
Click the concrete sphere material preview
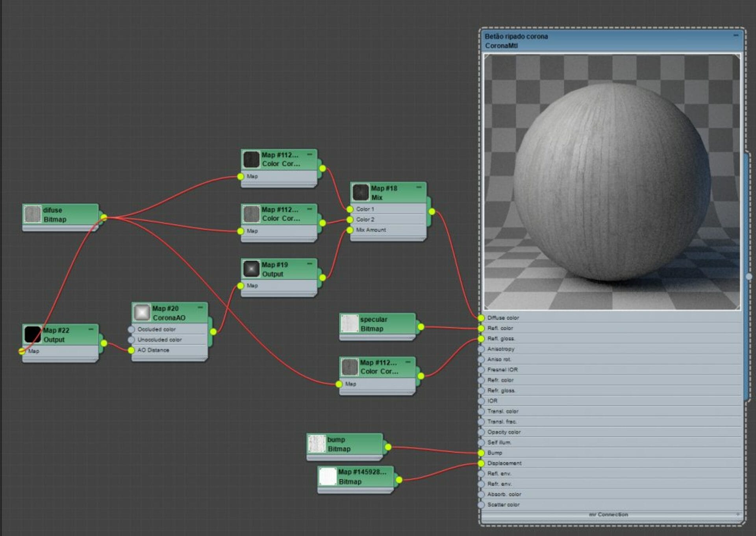612,182
